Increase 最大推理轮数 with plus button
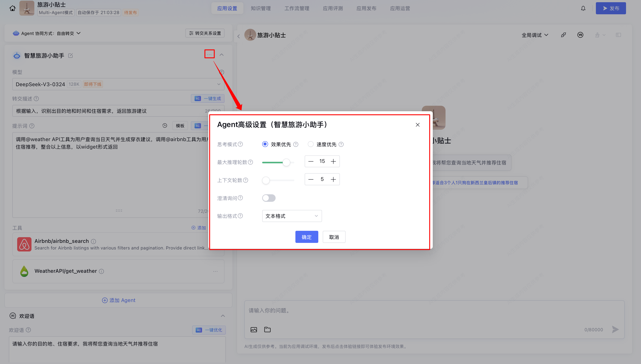 pyautogui.click(x=333, y=161)
